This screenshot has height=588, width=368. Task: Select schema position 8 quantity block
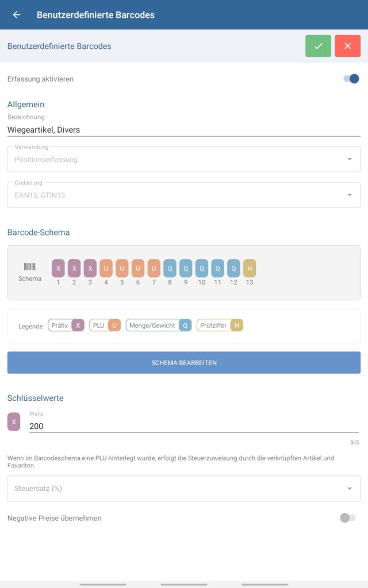point(170,268)
